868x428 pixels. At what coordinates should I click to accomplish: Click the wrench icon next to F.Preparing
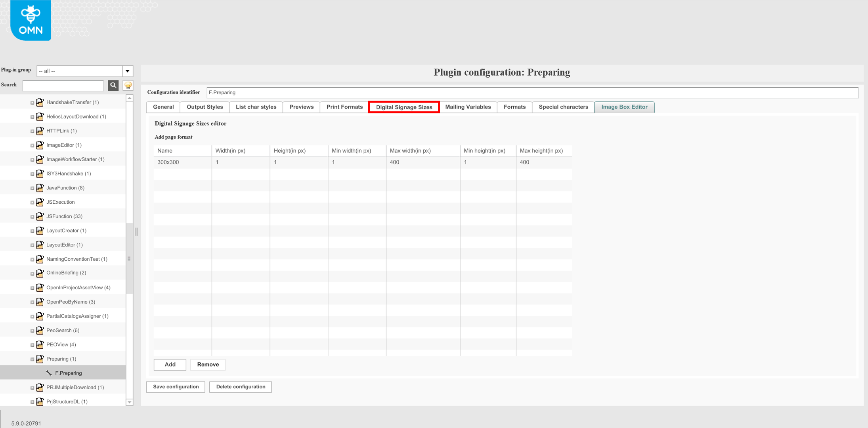click(49, 373)
